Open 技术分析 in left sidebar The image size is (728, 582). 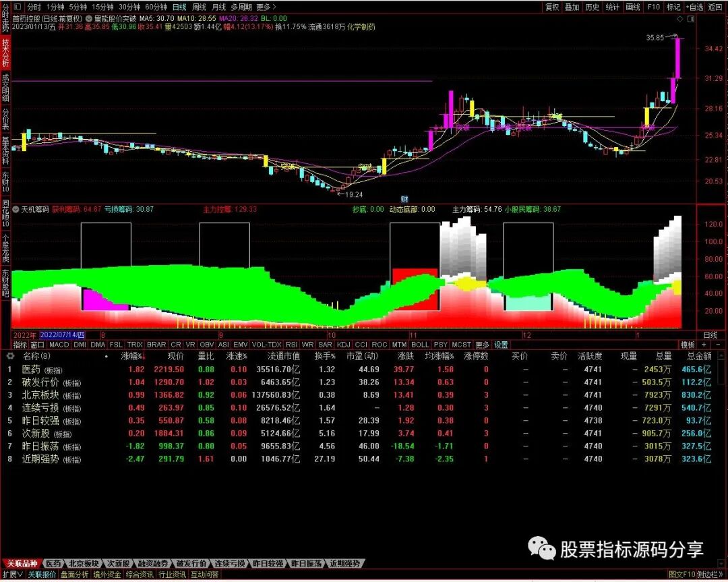click(5, 53)
